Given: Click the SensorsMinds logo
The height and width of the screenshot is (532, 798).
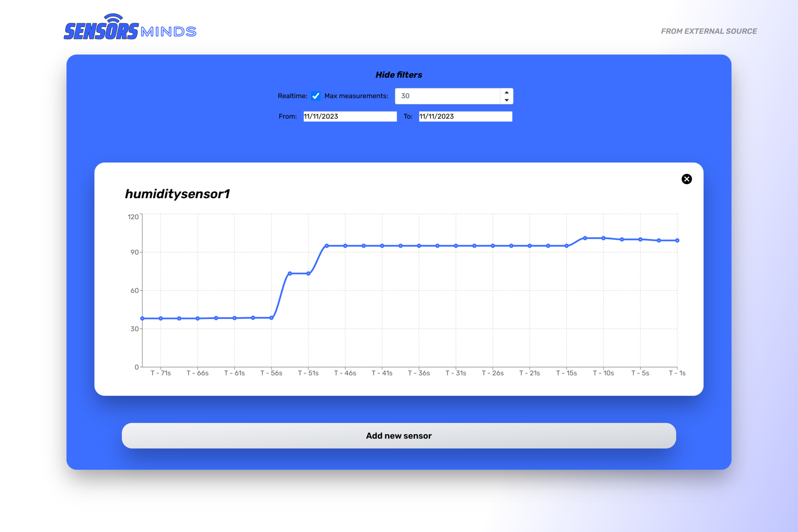Looking at the screenshot, I should click(130, 28).
